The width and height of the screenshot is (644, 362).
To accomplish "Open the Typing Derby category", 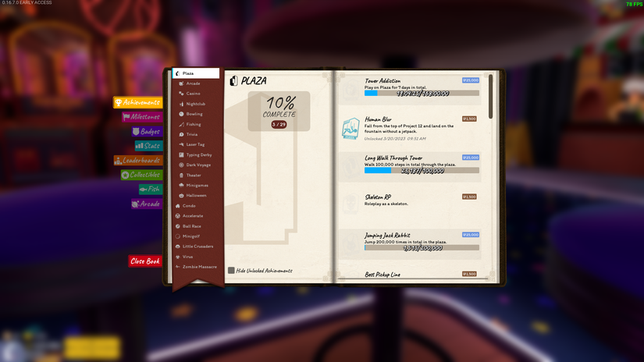I will (x=198, y=154).
